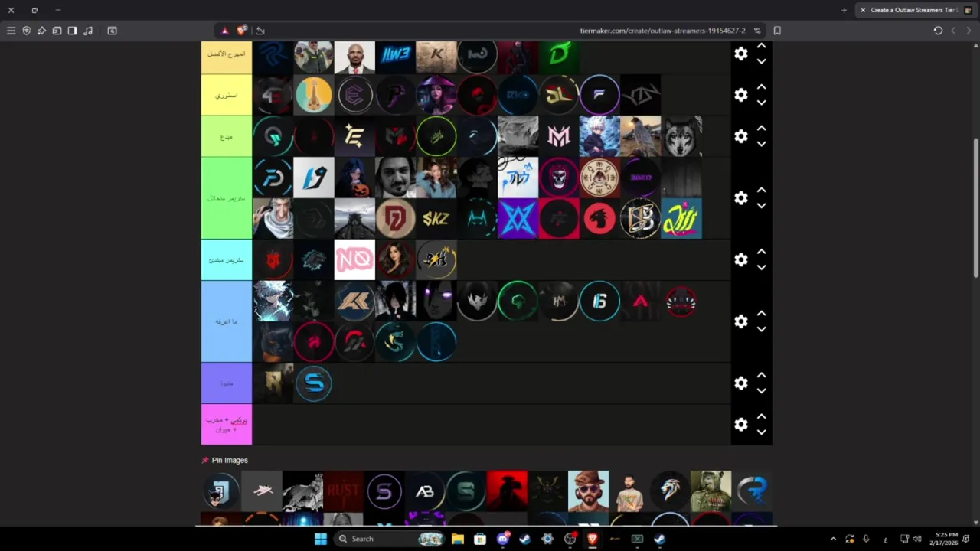Select the purple S circle in unranked pool
Viewport: 980px width, 551px height.
pos(384,491)
